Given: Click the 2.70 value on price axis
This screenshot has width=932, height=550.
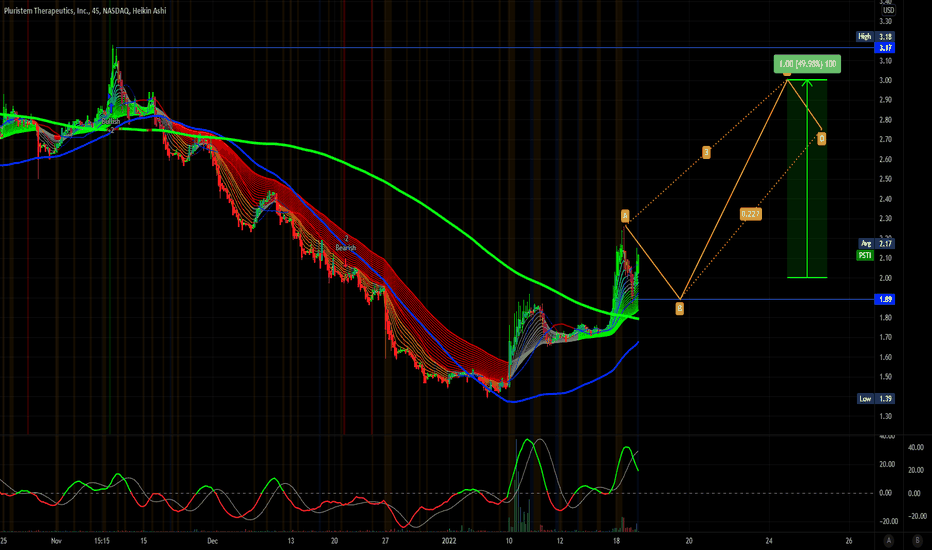Looking at the screenshot, I should [x=885, y=140].
